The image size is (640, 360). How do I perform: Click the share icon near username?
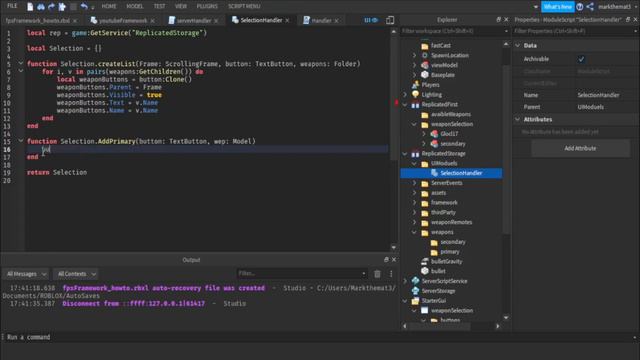[x=590, y=7]
